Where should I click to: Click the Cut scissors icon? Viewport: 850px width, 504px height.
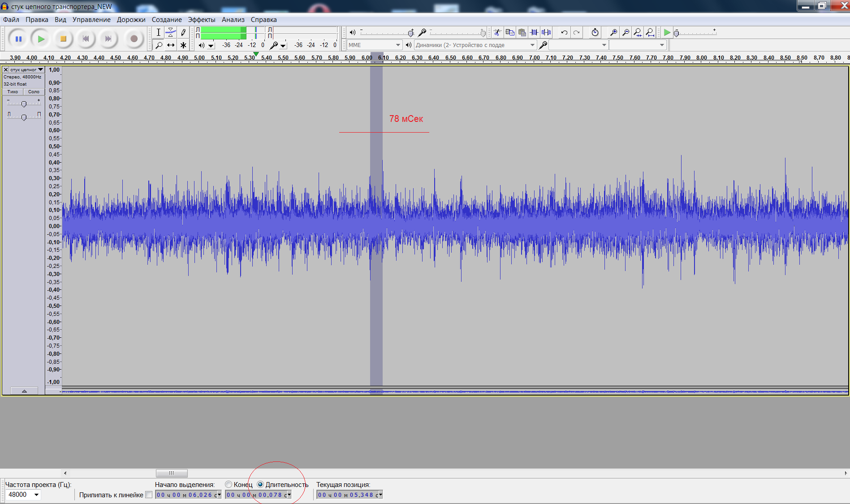pyautogui.click(x=497, y=32)
